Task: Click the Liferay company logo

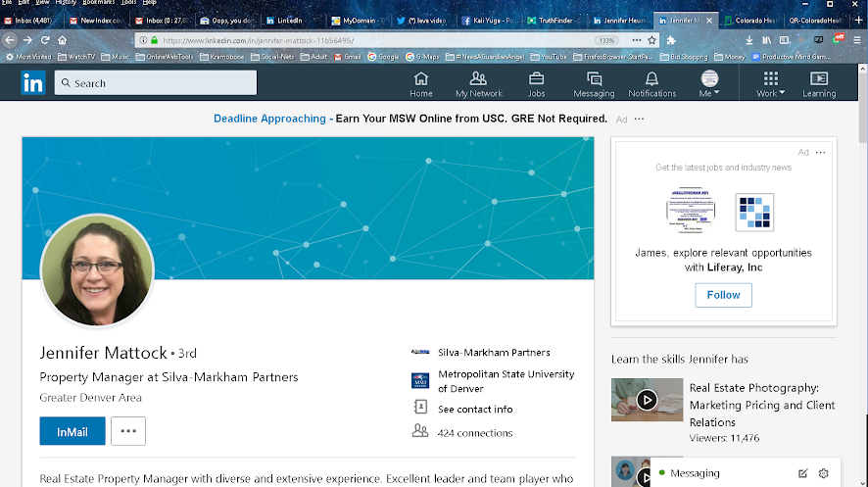Action: (x=754, y=212)
